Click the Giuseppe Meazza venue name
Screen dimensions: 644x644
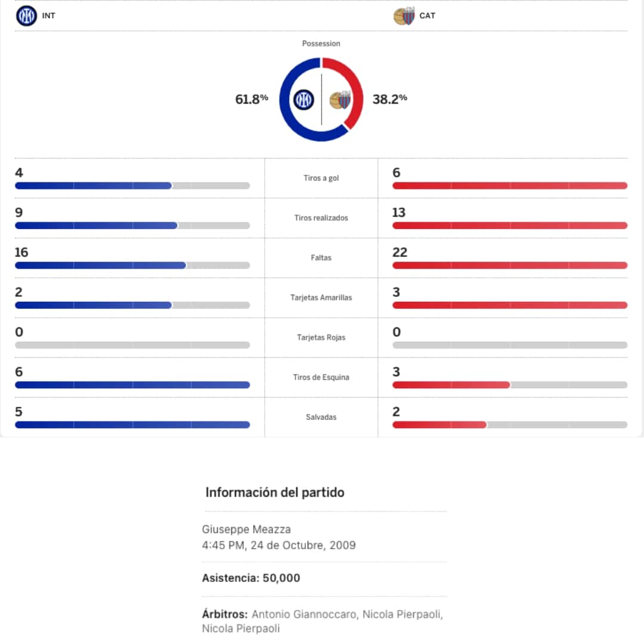246,530
